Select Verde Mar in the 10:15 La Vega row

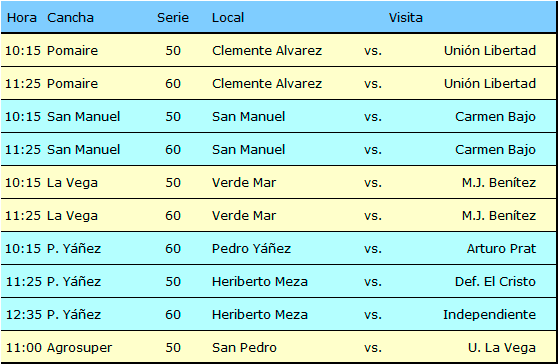point(244,183)
